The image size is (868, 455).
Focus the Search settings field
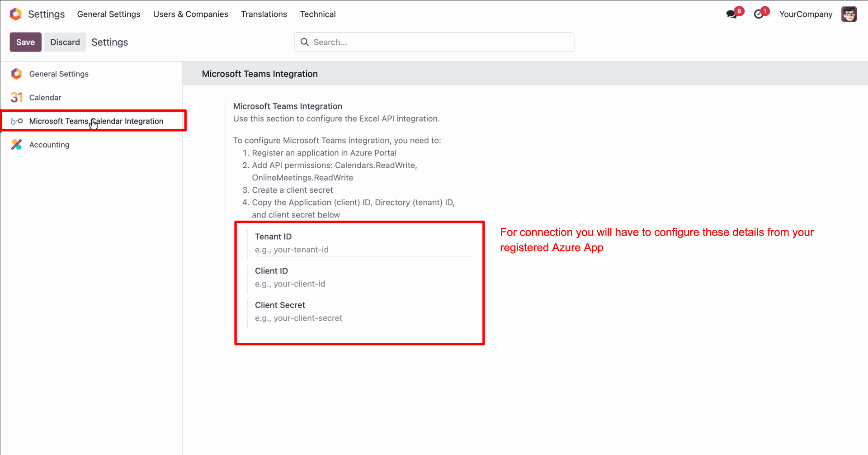click(434, 42)
